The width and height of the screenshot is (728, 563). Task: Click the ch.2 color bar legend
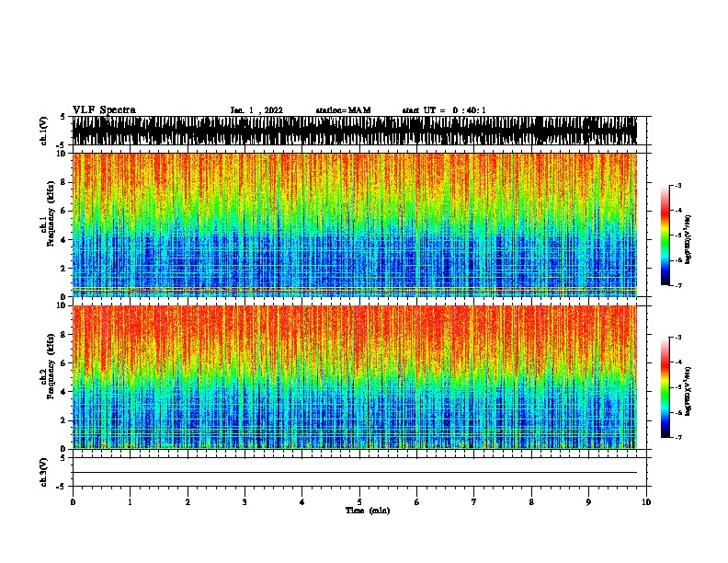[x=665, y=387]
